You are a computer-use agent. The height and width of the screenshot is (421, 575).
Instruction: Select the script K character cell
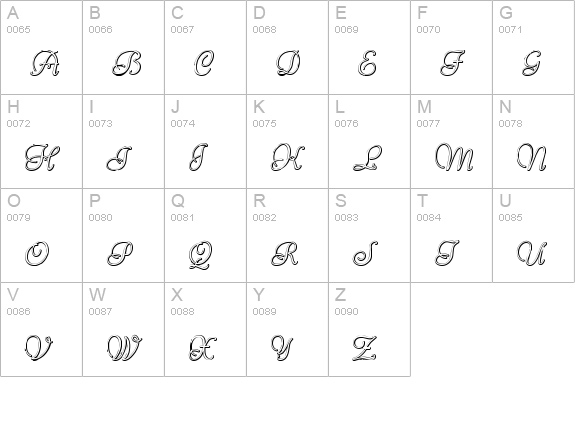tap(288, 142)
